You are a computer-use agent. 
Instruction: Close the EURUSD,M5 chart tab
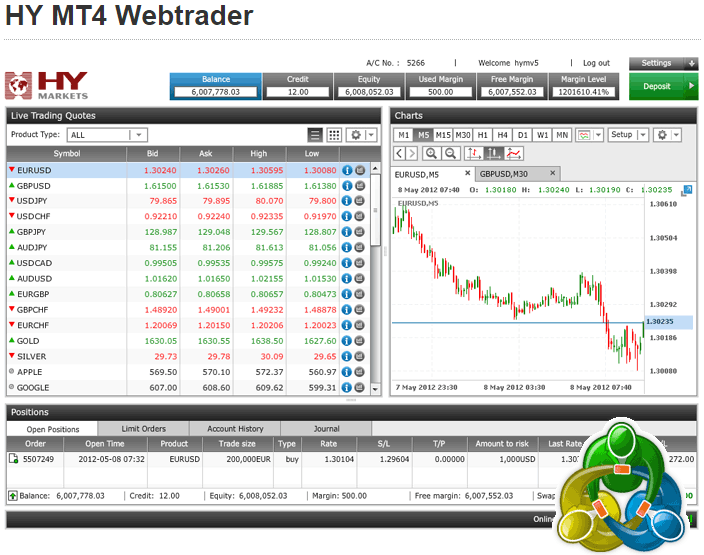click(x=467, y=173)
